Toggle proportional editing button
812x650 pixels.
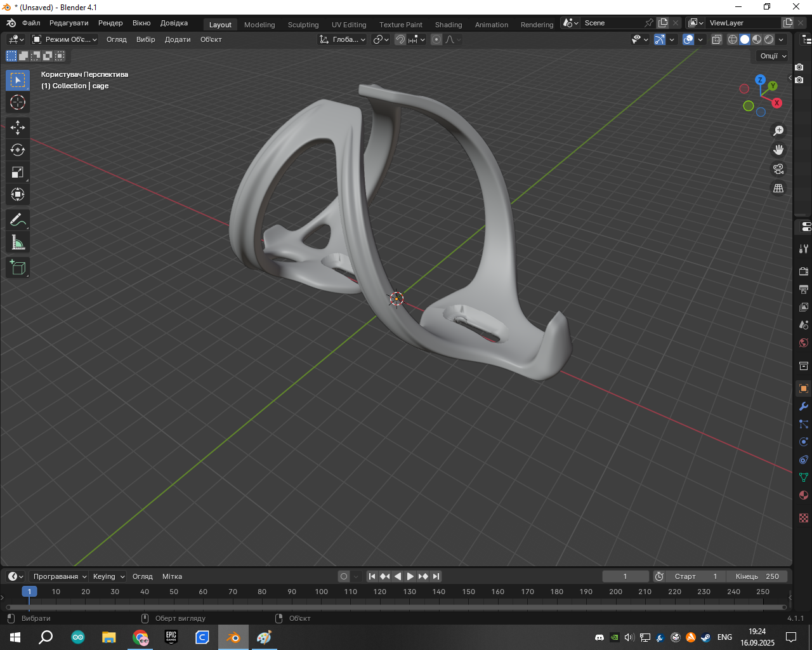[x=436, y=39]
